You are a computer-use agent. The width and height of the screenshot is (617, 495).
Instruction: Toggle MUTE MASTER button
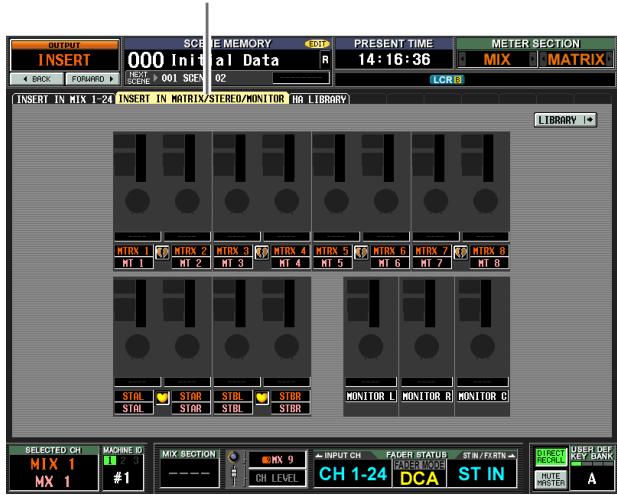click(x=550, y=478)
